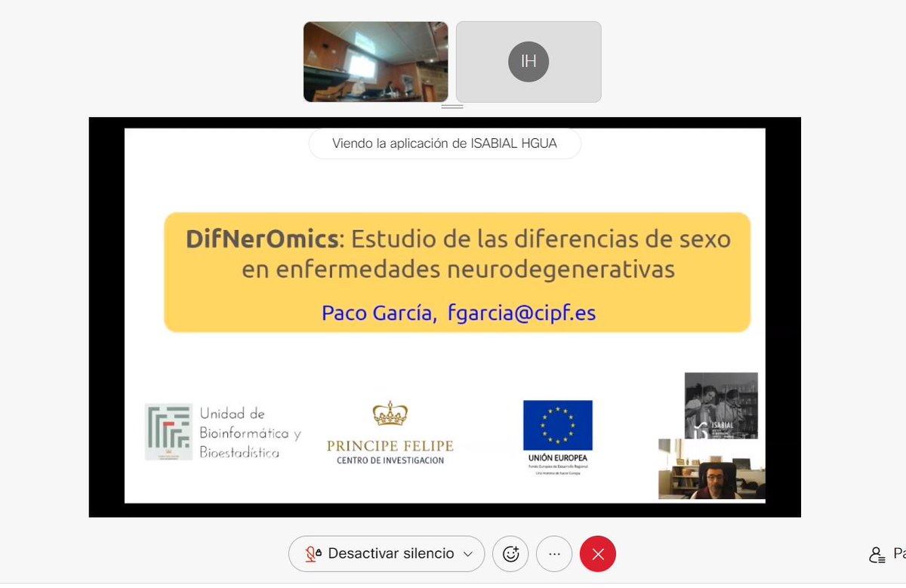Open the audio options dropdown arrow

click(468, 554)
